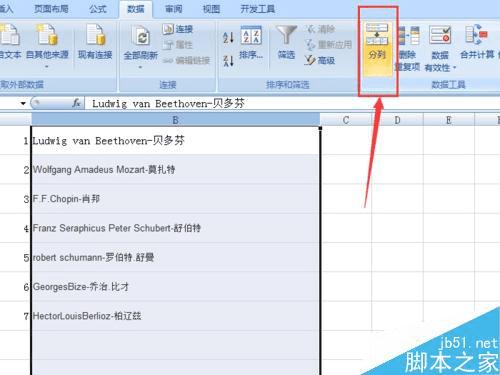Select the 数据 ribbon tab

pos(136,9)
